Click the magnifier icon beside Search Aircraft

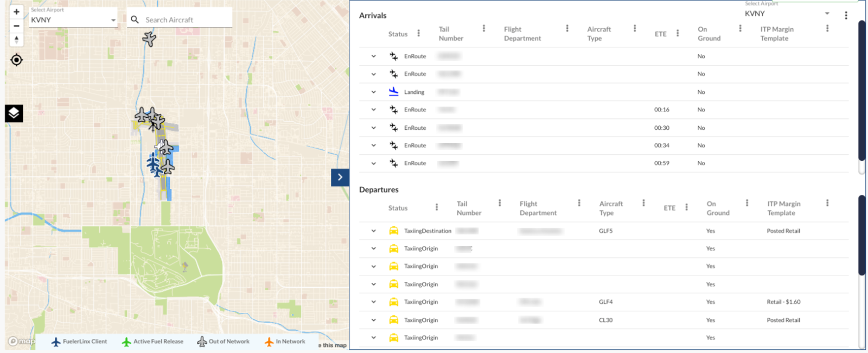coord(135,20)
